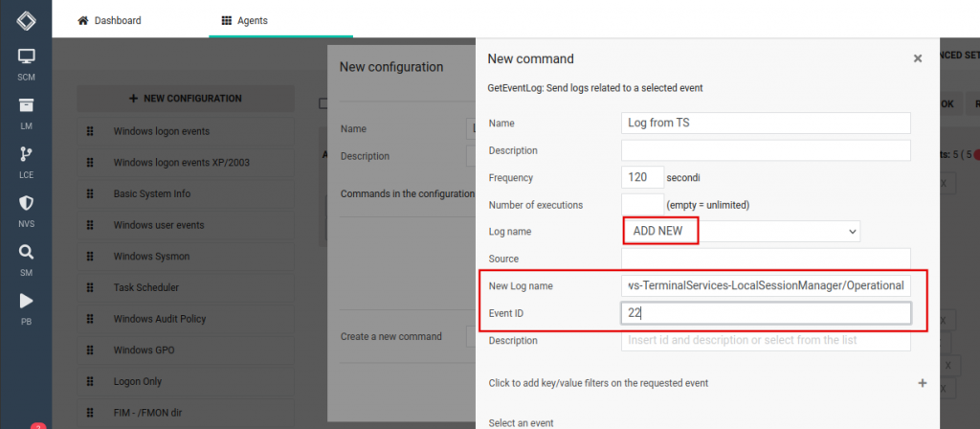Select Windows user events configuration
This screenshot has height=429, width=980.
pyautogui.click(x=186, y=225)
